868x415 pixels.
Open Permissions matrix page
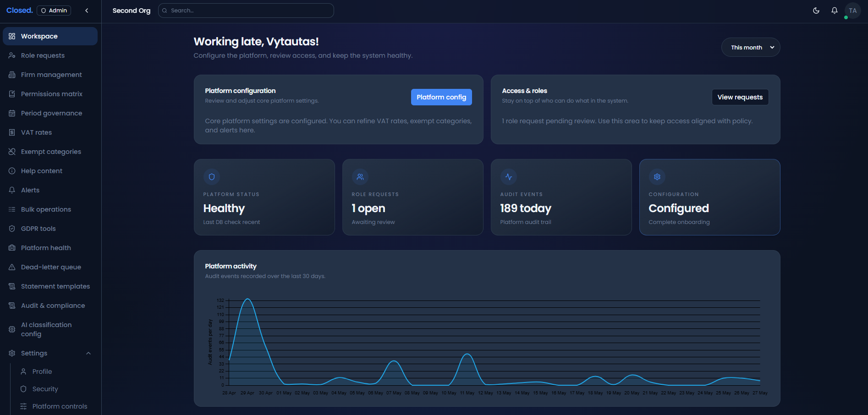pos(50,94)
